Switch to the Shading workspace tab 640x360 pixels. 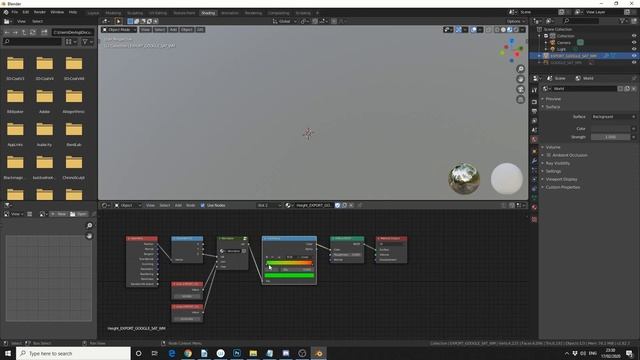[208, 13]
